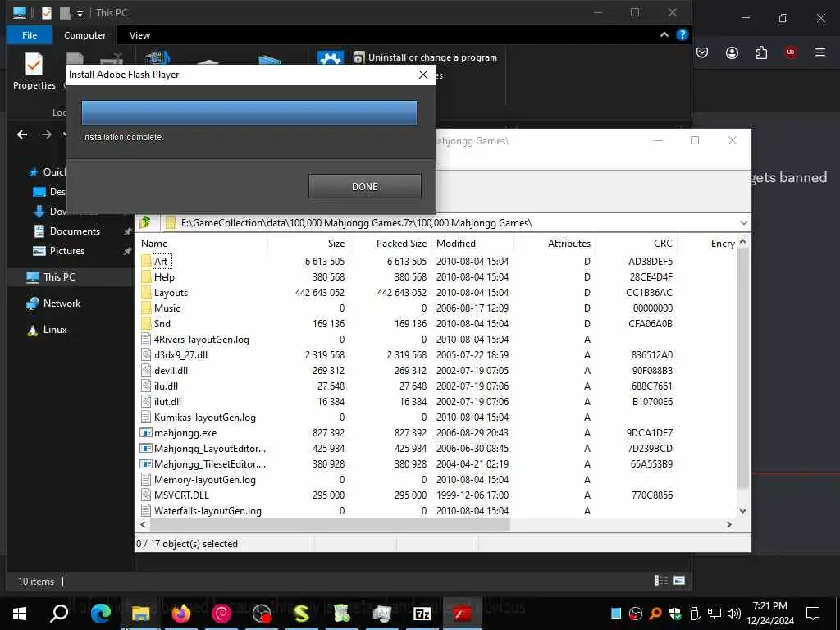840x630 pixels.
Task: Open the notification center icon
Action: [813, 614]
